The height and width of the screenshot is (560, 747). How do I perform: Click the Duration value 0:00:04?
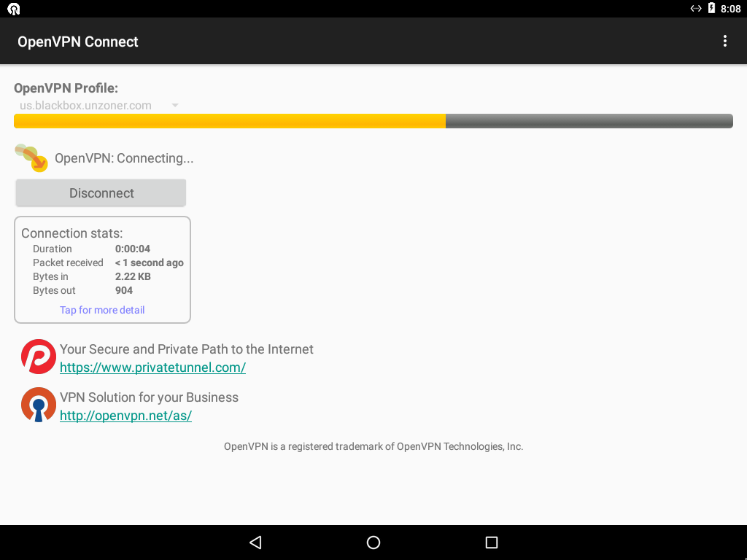point(133,249)
